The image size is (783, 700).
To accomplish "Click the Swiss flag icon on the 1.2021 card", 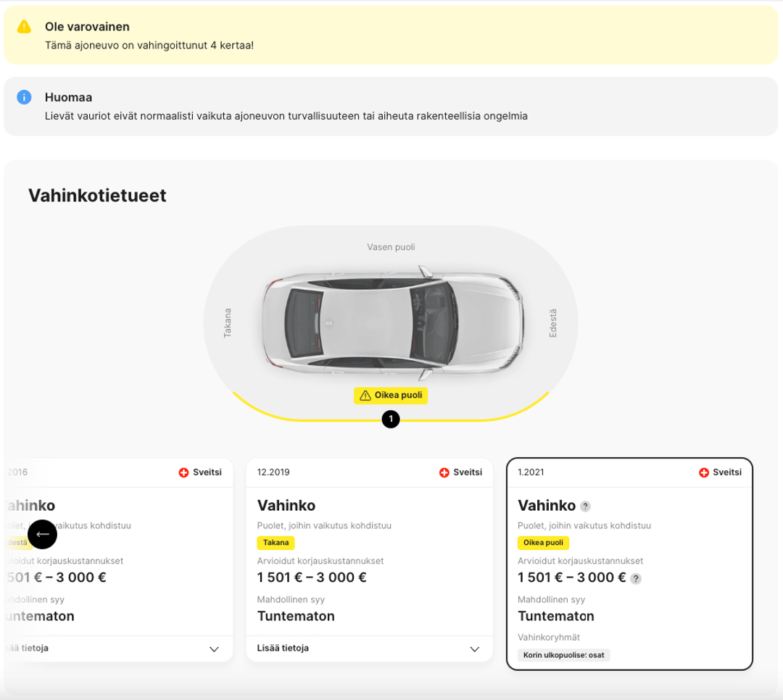I will click(703, 472).
